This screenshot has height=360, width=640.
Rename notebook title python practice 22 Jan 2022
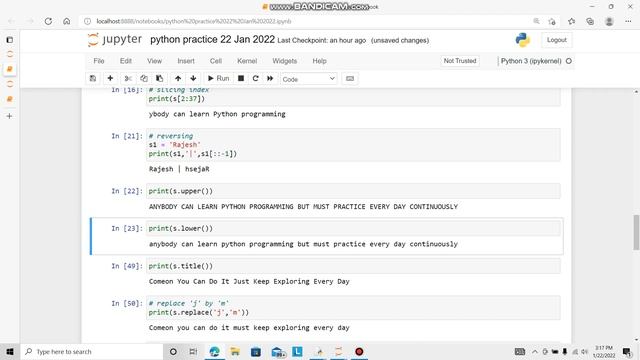click(x=212, y=40)
